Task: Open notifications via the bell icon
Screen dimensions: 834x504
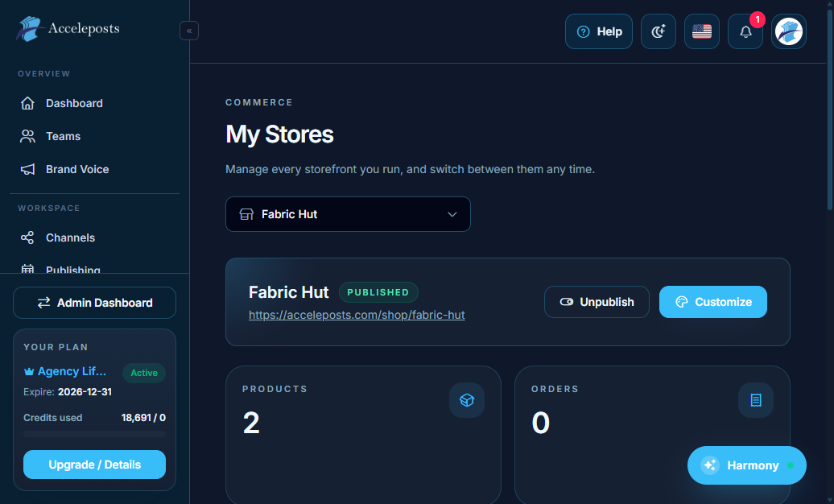Action: (745, 31)
